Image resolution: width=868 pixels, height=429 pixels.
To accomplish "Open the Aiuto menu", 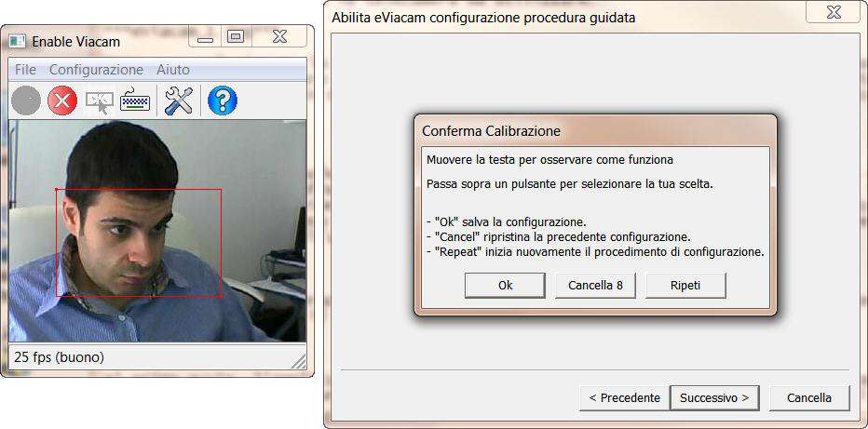I will 172,70.
